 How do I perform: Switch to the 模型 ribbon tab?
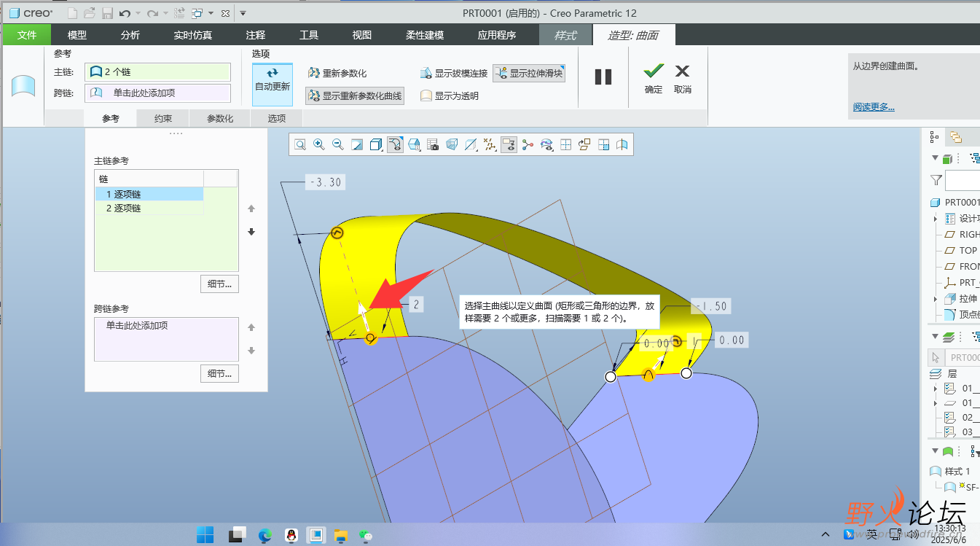pyautogui.click(x=77, y=35)
